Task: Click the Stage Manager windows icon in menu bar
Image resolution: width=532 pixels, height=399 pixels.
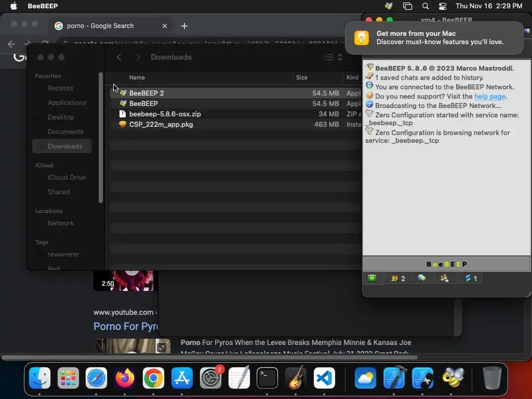Action: [x=407, y=6]
